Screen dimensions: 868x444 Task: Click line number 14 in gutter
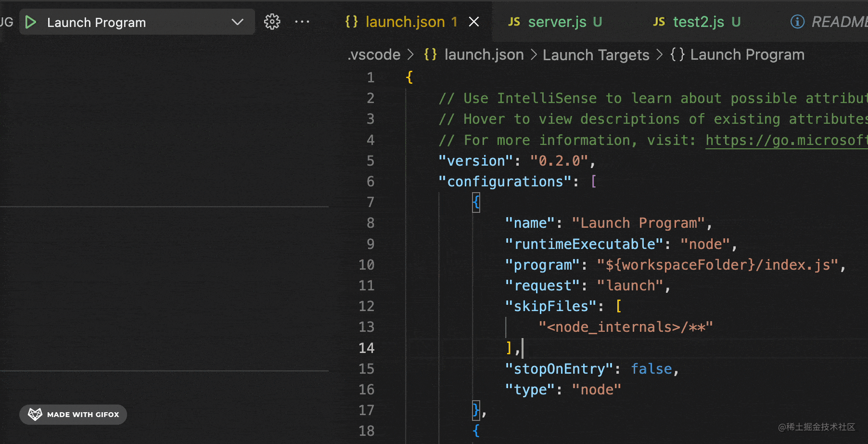point(366,348)
